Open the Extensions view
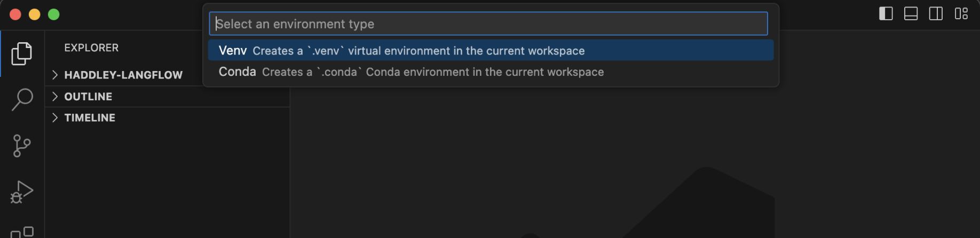The height and width of the screenshot is (238, 980). 21,232
